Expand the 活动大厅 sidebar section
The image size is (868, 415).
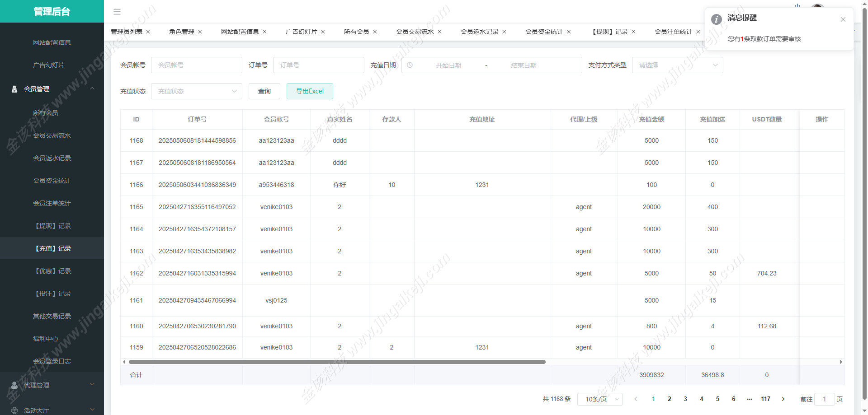pyautogui.click(x=92, y=410)
